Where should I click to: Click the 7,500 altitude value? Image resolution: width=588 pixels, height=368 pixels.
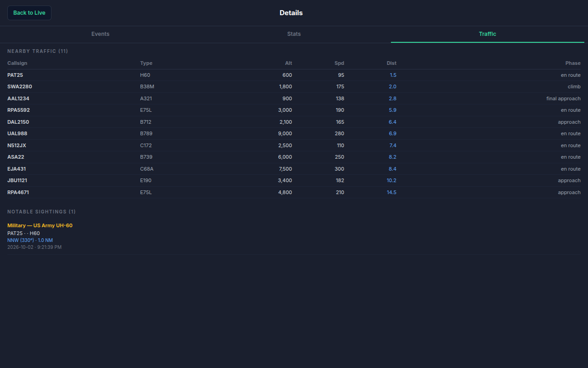285,169
